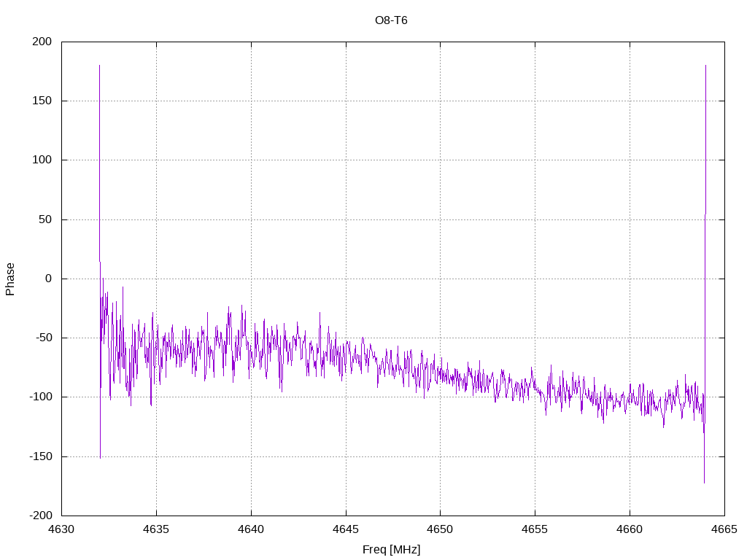747x560 pixels.
Task: Click x-axis tick label 4650
Action: coord(440,529)
